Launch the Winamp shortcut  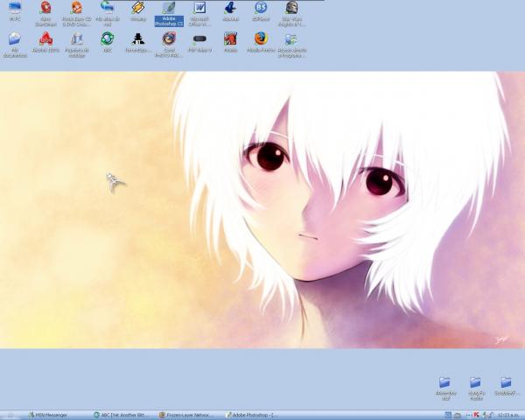coord(138,11)
